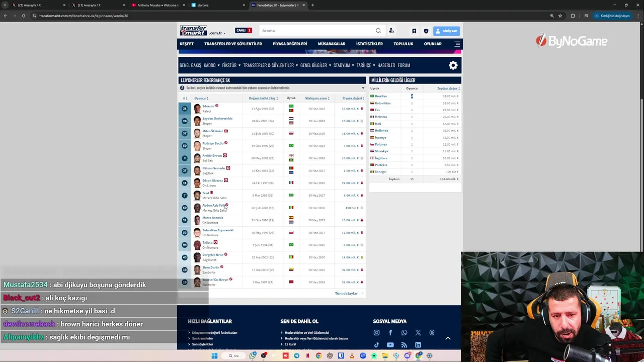Screen dimensions: 644x362
Task: Click the Brezilya nation link
Action: 381,96
